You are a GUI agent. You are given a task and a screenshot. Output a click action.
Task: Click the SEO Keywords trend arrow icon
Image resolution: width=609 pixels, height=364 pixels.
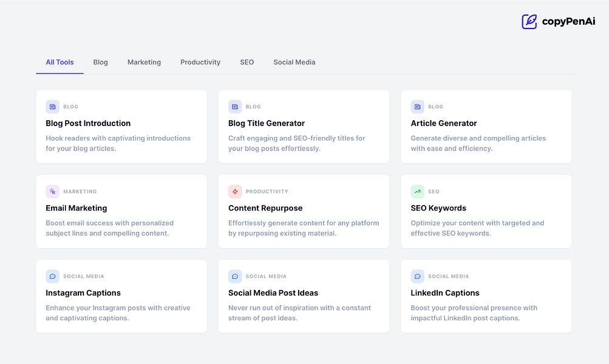coord(418,192)
